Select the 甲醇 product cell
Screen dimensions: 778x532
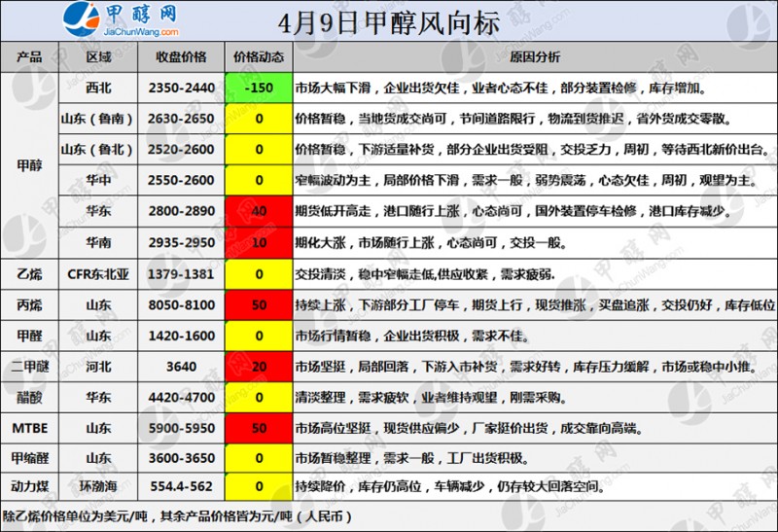30,165
